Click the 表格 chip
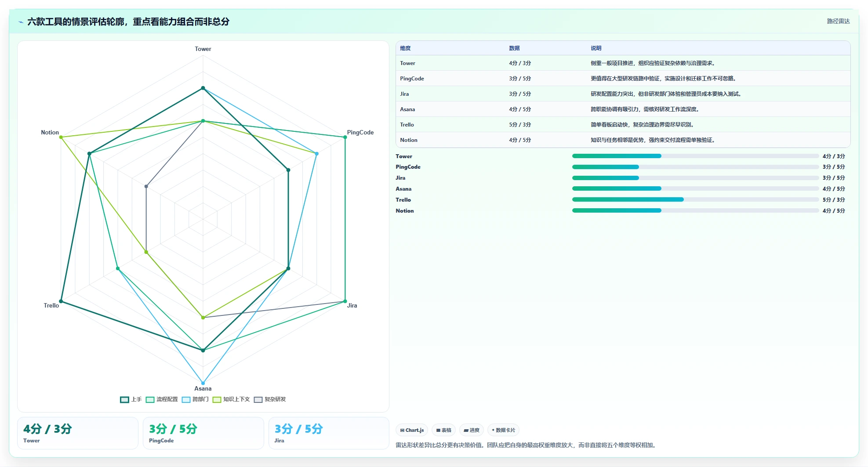 pyautogui.click(x=443, y=430)
